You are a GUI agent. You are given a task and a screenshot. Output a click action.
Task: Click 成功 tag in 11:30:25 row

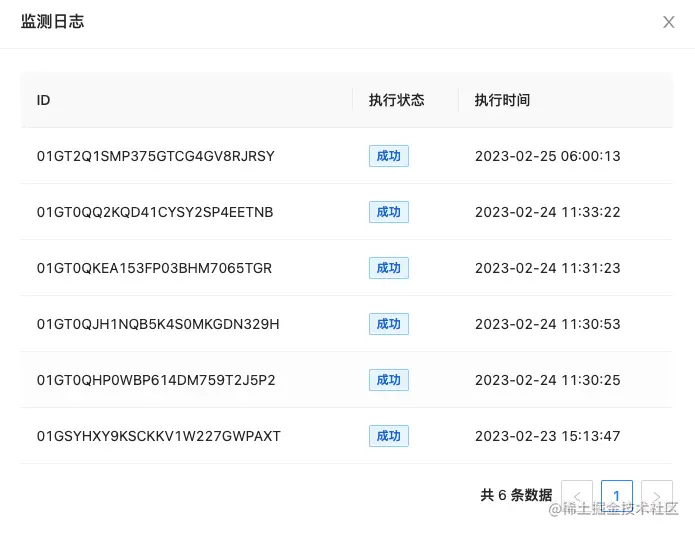click(389, 380)
